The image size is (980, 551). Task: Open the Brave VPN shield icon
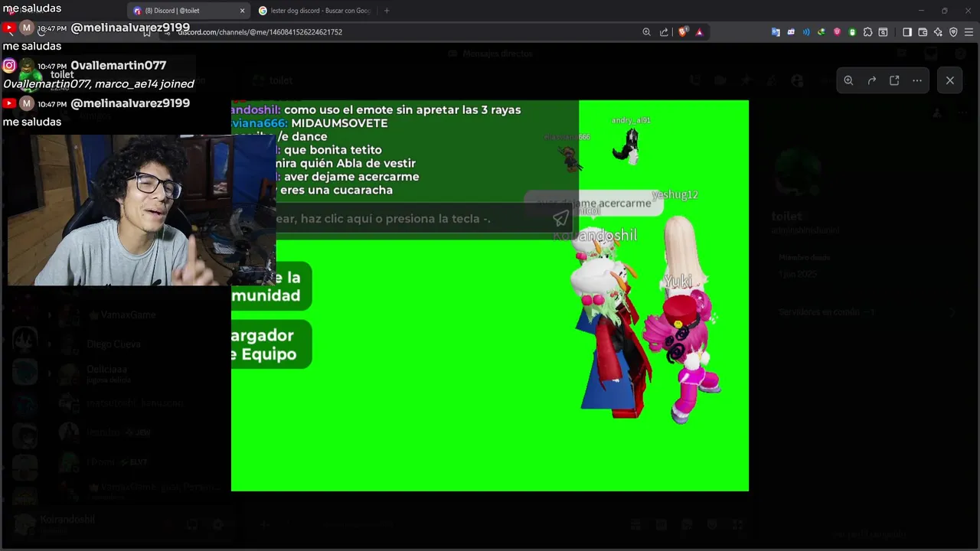953,32
